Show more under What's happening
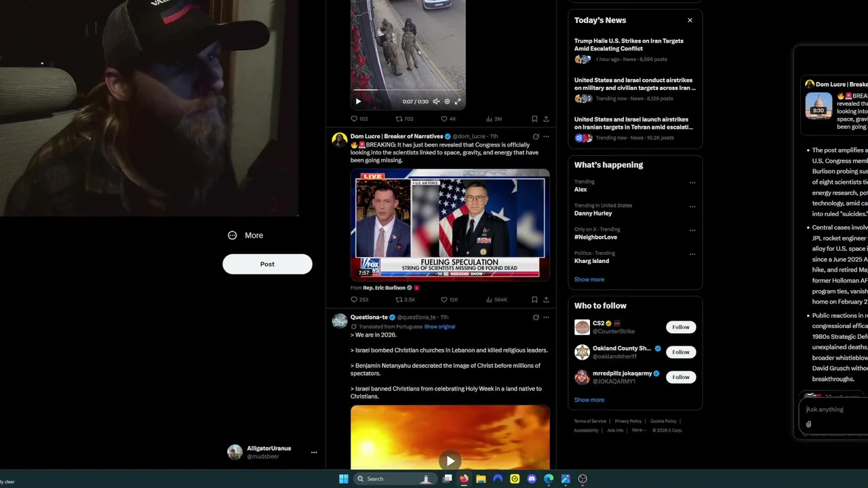868x488 pixels. point(589,279)
